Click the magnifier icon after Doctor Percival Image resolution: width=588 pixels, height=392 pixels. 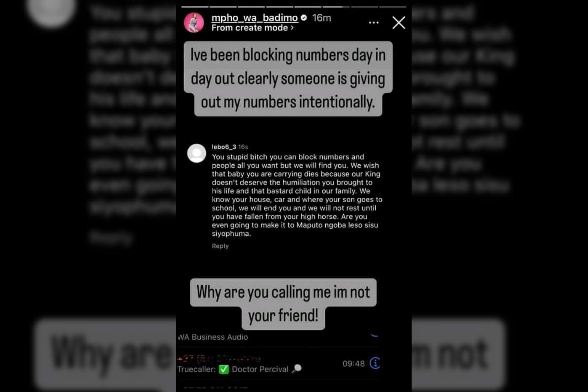[x=297, y=368]
